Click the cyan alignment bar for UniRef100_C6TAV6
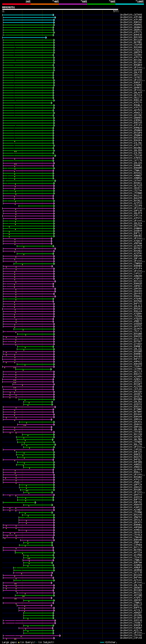146x644 pixels. pyautogui.click(x=28, y=15)
